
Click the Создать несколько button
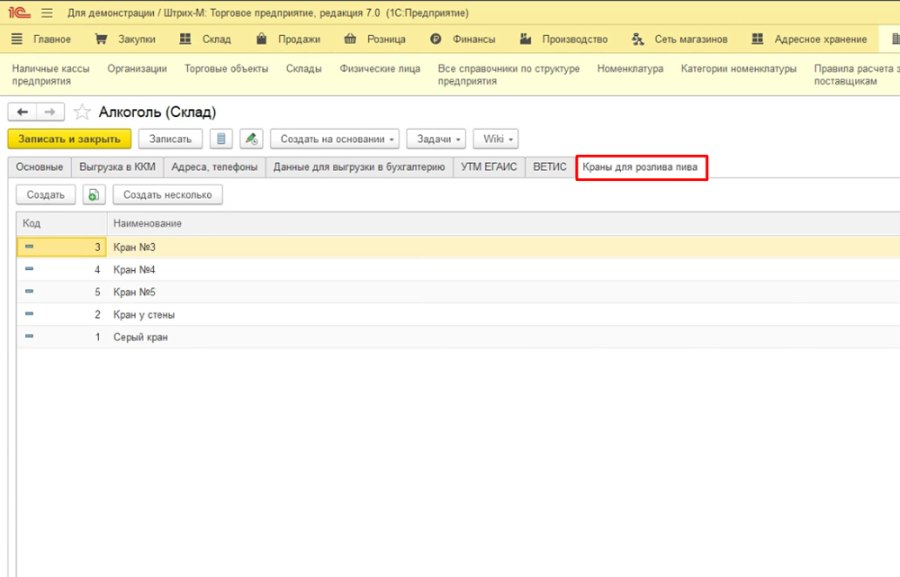pyautogui.click(x=168, y=195)
